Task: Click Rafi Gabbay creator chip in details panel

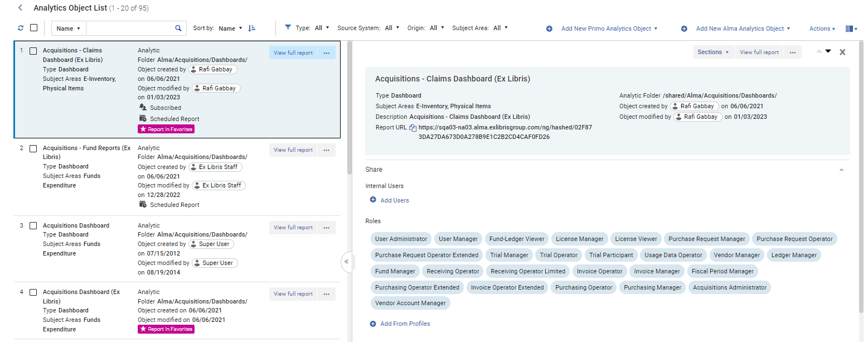Action: pos(694,106)
